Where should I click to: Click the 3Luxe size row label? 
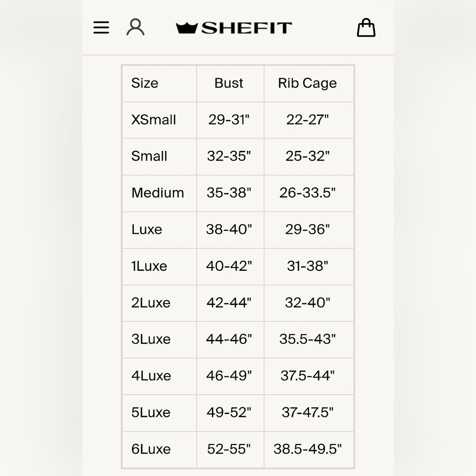[151, 339]
